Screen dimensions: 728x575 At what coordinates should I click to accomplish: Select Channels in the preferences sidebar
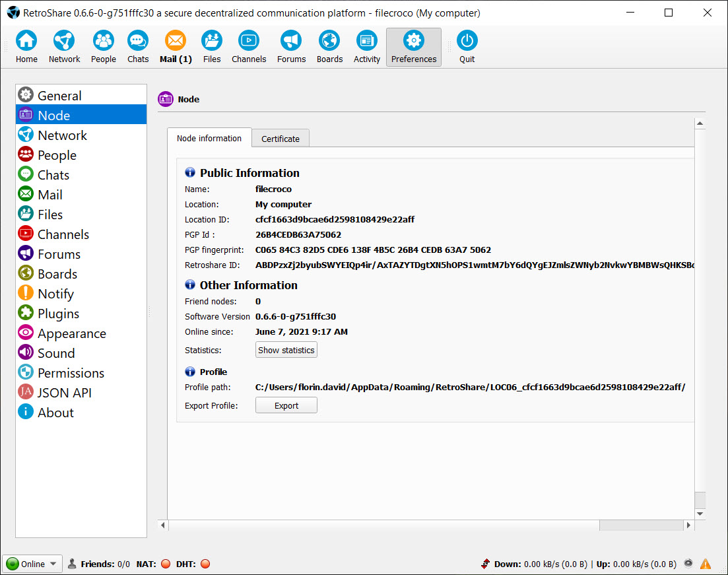click(x=81, y=234)
